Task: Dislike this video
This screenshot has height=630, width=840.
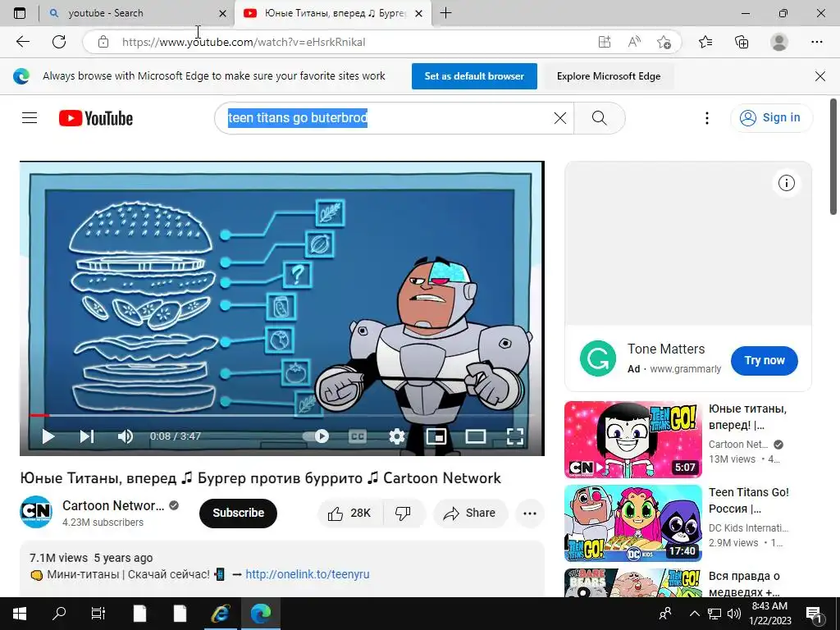Action: [404, 514]
